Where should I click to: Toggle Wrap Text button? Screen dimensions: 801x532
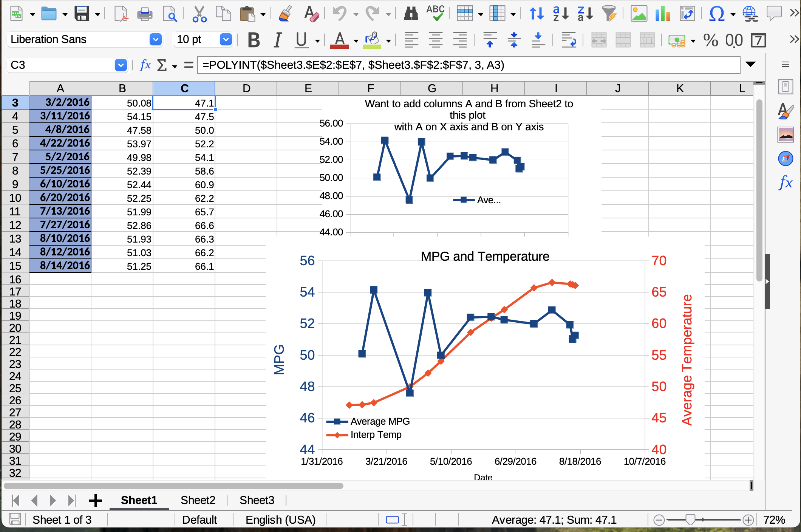click(569, 40)
